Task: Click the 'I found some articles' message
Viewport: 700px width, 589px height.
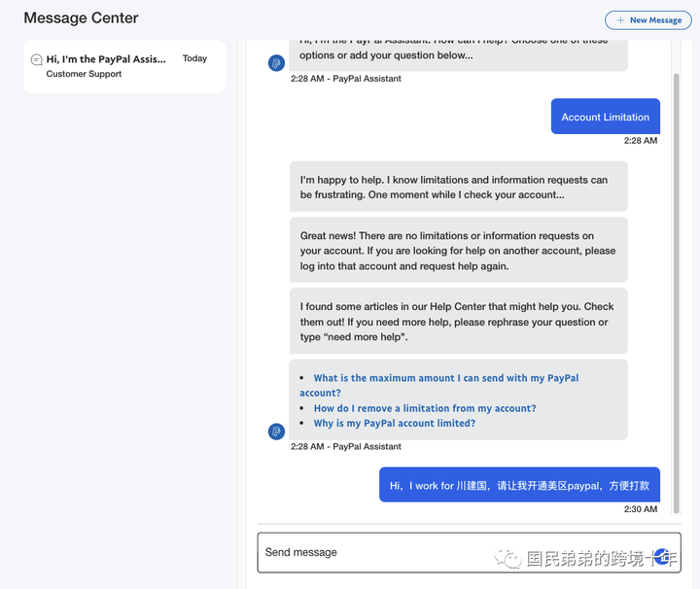Action: click(x=458, y=321)
